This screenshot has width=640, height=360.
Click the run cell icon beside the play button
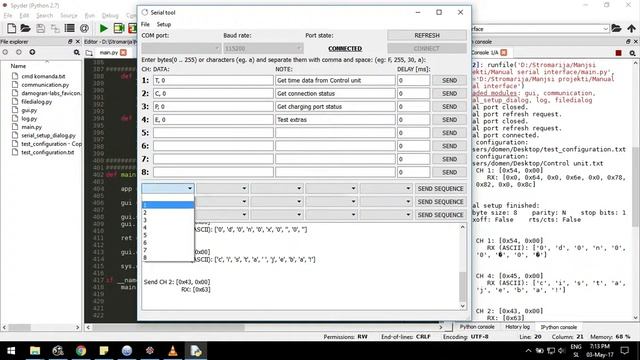point(119,28)
